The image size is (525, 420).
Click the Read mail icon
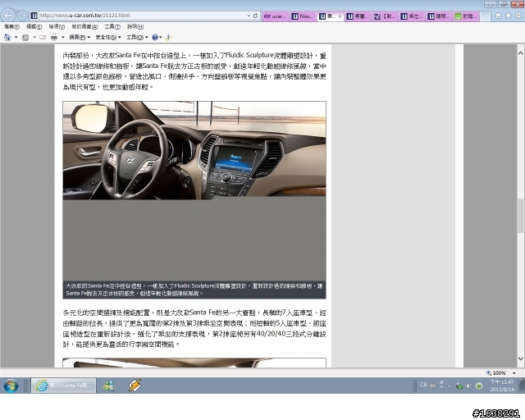[43, 37]
